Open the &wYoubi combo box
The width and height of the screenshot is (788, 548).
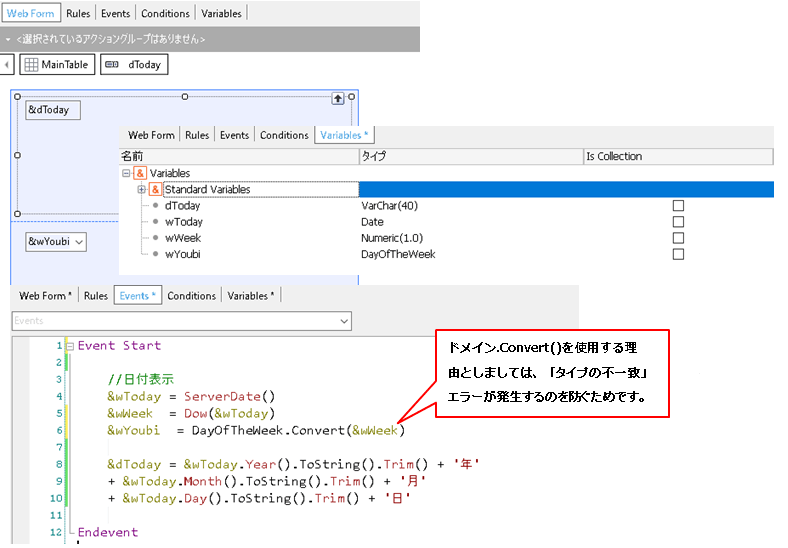point(56,242)
